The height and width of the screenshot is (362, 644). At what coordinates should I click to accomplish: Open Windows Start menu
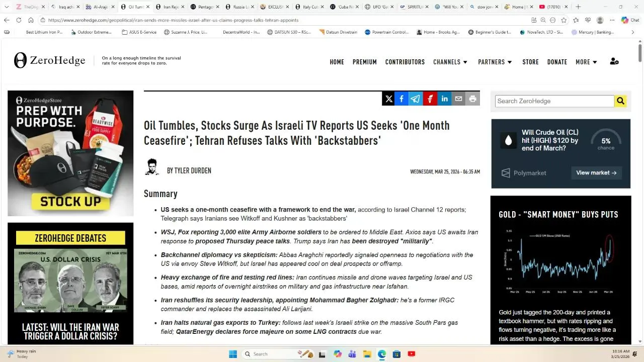click(233, 354)
